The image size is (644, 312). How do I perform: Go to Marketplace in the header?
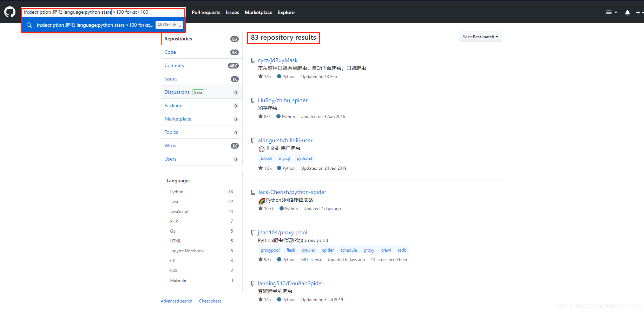click(x=258, y=12)
